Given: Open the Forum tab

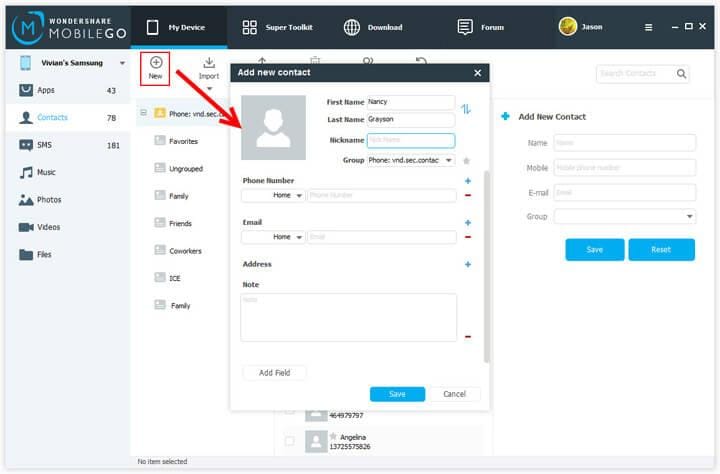Looking at the screenshot, I should pos(481,27).
